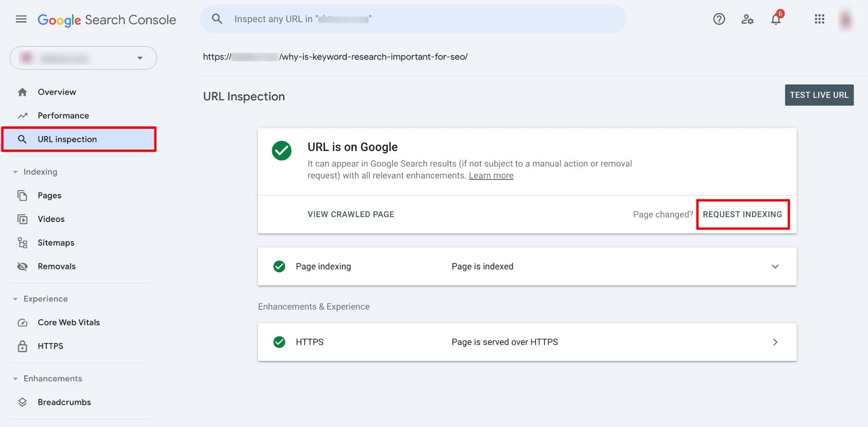868x427 pixels.
Task: Open the Help question mark icon
Action: [x=719, y=19]
